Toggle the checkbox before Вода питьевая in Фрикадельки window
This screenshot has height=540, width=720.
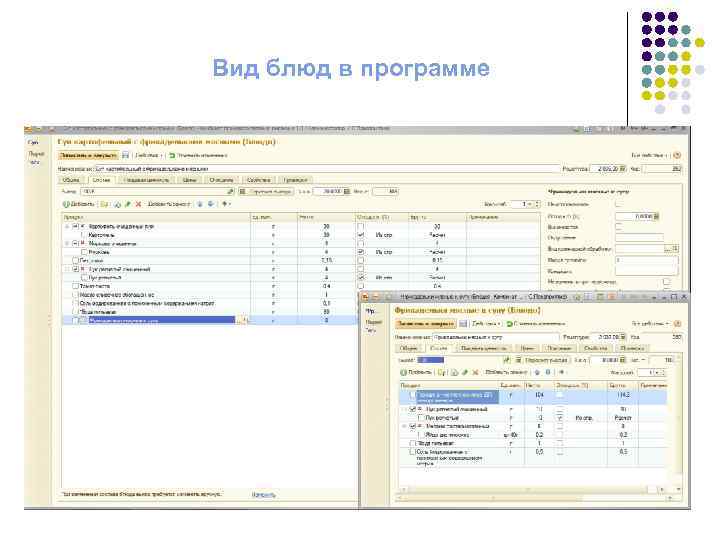(412, 444)
